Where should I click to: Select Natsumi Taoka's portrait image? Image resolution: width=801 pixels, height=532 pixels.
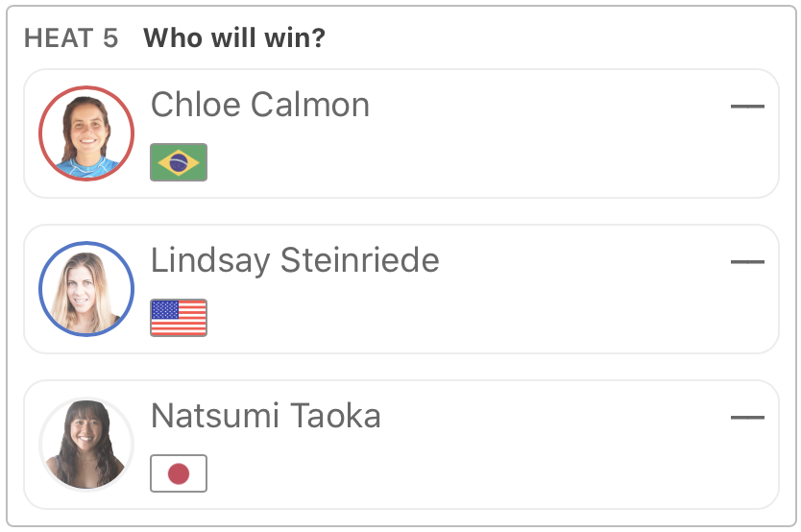(x=86, y=445)
